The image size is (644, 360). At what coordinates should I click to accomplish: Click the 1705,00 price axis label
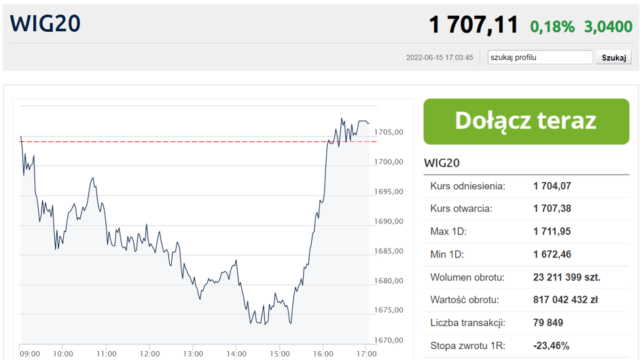tap(389, 132)
